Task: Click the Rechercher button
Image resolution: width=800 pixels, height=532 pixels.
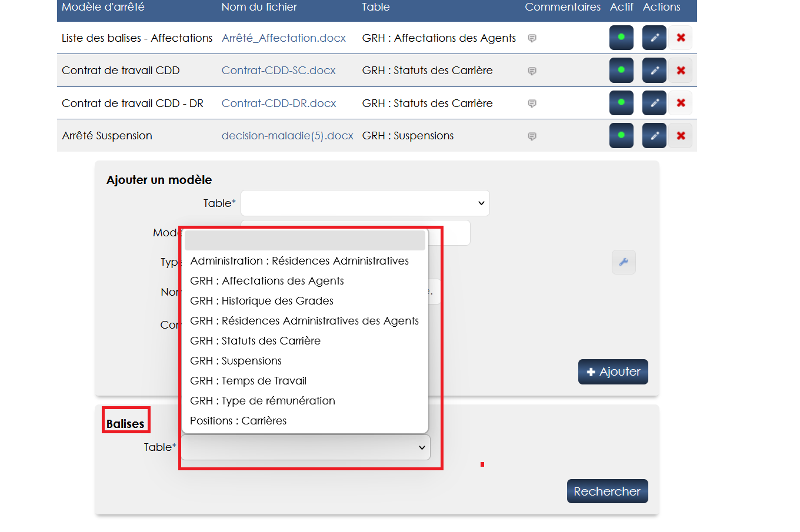Action: point(607,491)
